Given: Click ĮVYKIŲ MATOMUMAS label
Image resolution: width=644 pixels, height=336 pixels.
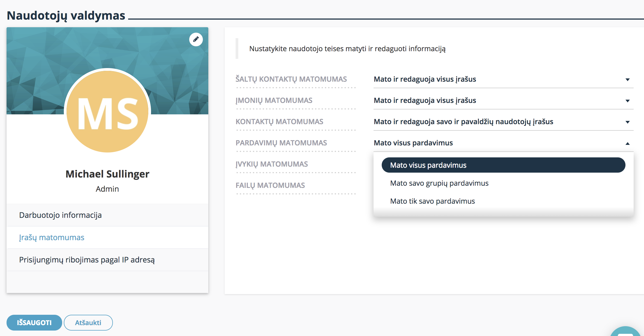Looking at the screenshot, I should click(x=272, y=164).
